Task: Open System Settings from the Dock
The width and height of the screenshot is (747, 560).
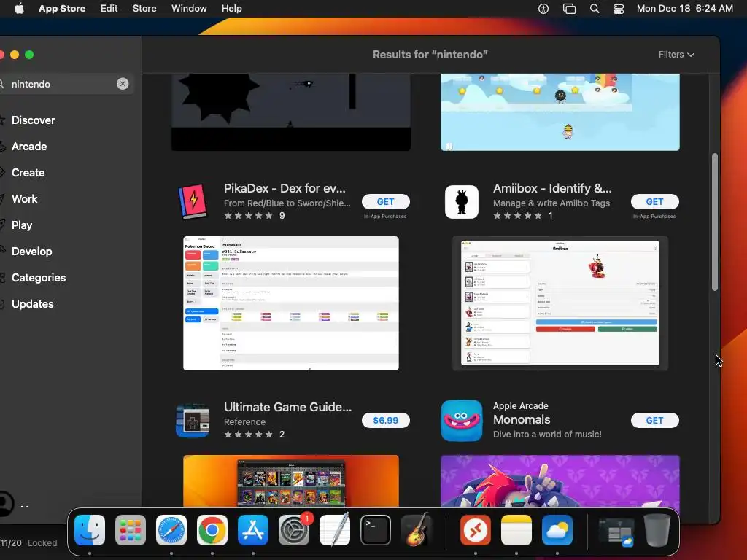Action: tap(294, 530)
